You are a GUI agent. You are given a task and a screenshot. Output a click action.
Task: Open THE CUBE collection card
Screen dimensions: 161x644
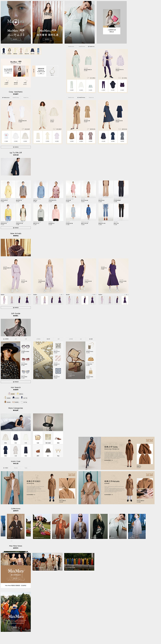click(x=137, y=526)
